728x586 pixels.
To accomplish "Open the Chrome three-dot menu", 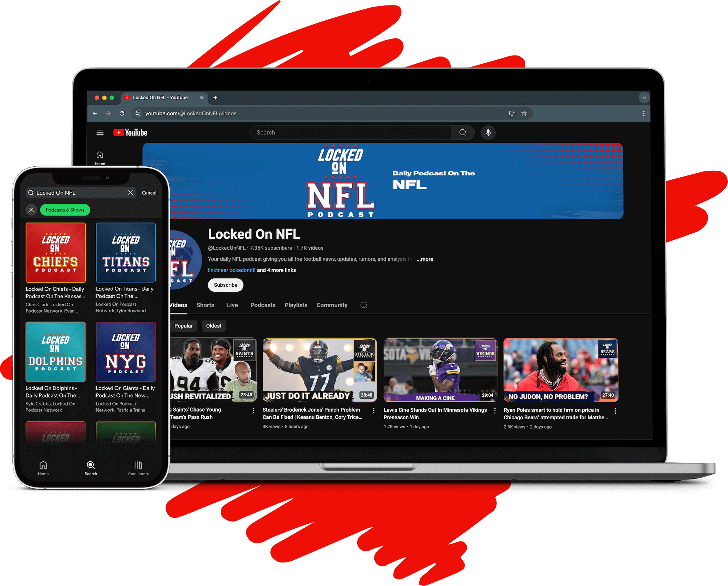I will coord(644,113).
